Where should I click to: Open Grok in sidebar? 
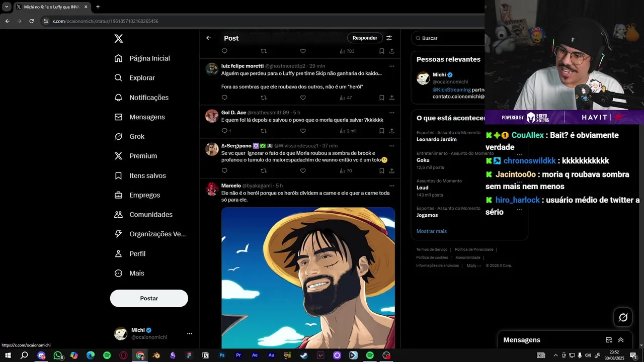point(129,136)
